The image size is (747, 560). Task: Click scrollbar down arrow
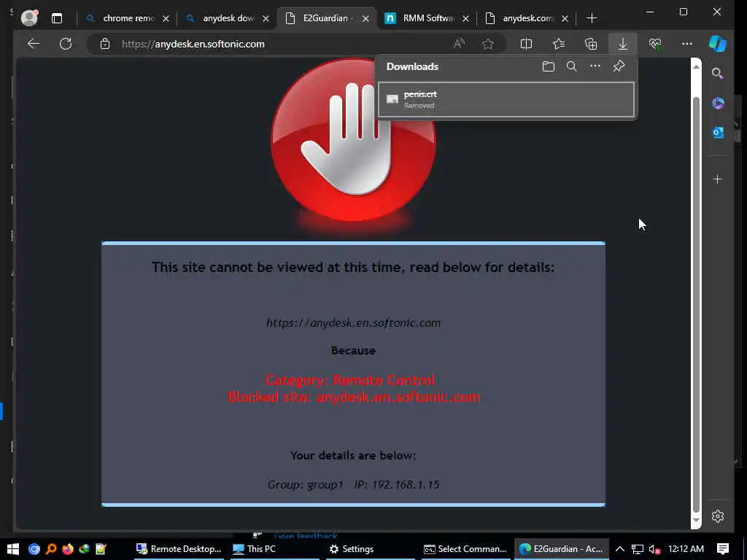[x=696, y=520]
